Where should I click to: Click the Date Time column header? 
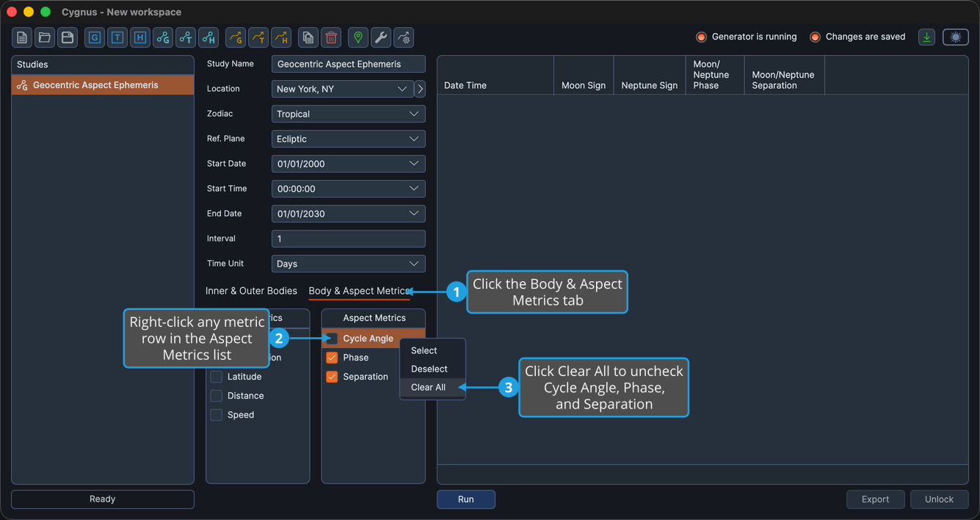(x=496, y=75)
